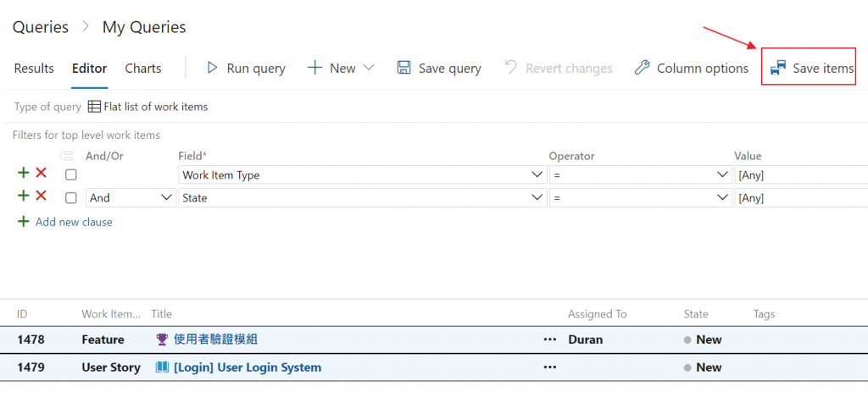
Task: Click the Run query play icon
Action: click(213, 68)
